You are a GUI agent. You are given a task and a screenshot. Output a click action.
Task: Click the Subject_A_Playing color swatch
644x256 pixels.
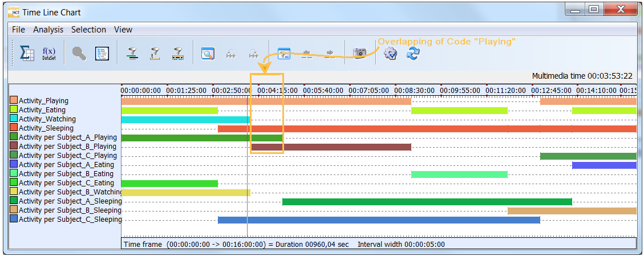coord(14,137)
